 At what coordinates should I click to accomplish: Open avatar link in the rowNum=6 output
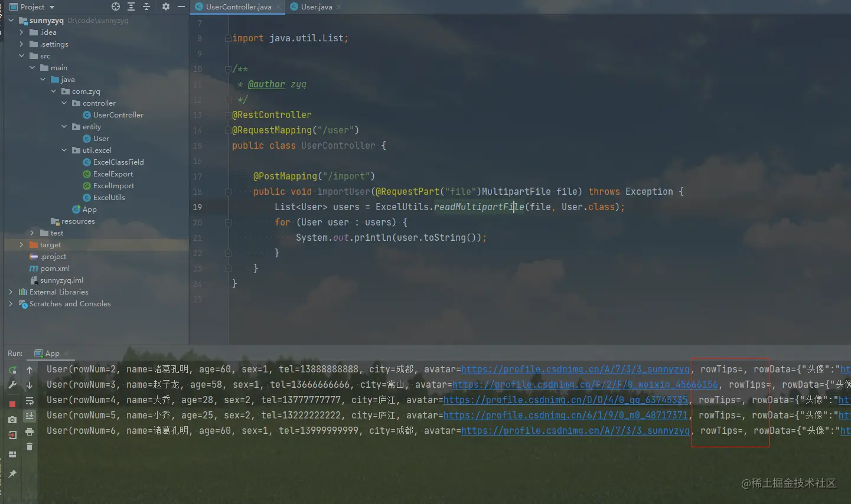[575, 431]
